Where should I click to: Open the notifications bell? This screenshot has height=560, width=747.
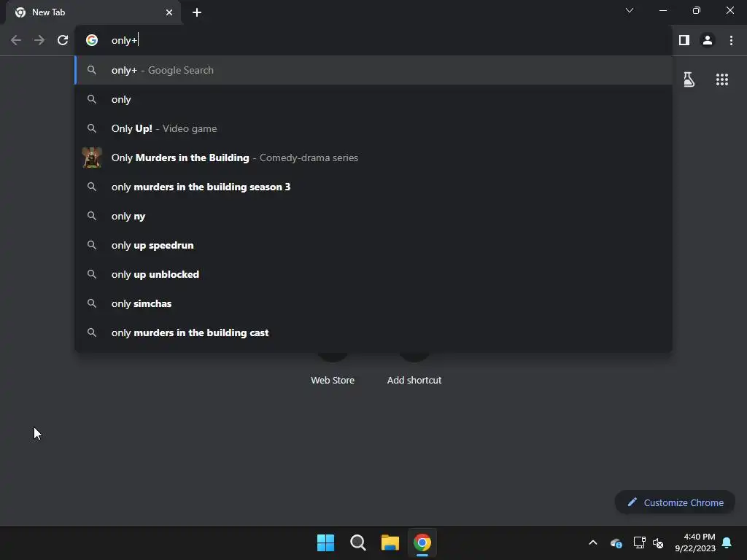pyautogui.click(x=727, y=542)
